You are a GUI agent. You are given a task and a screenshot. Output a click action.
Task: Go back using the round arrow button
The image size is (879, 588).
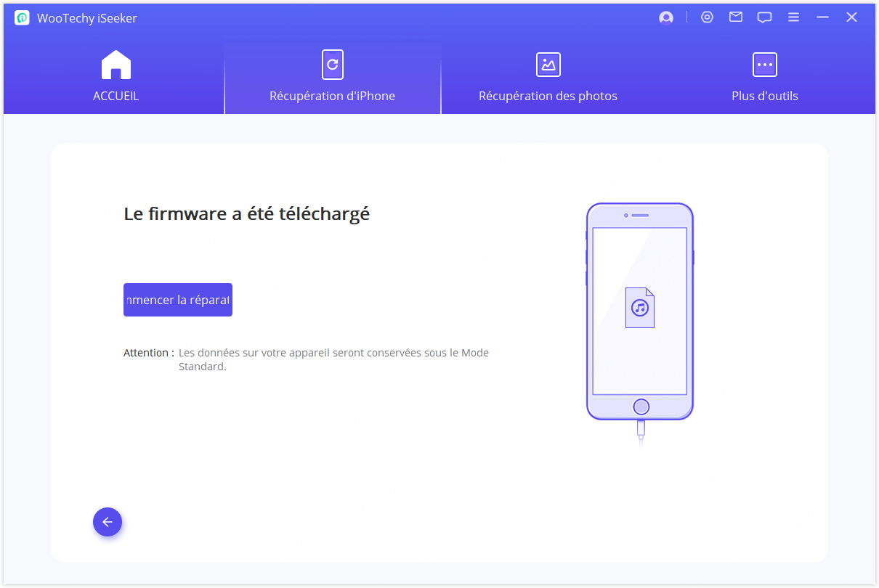coord(108,522)
